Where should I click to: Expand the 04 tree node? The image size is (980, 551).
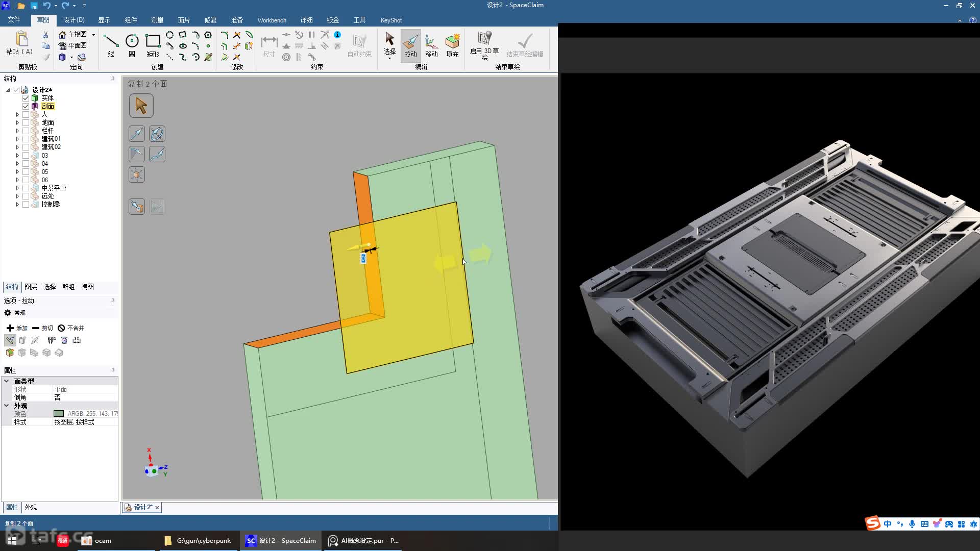pos(17,163)
